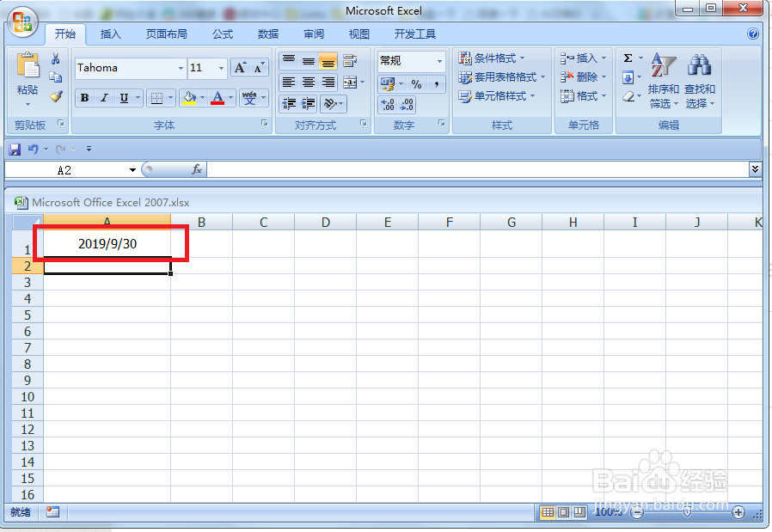The height and width of the screenshot is (532, 772).
Task: Click the fx insert function button
Action: 197,170
